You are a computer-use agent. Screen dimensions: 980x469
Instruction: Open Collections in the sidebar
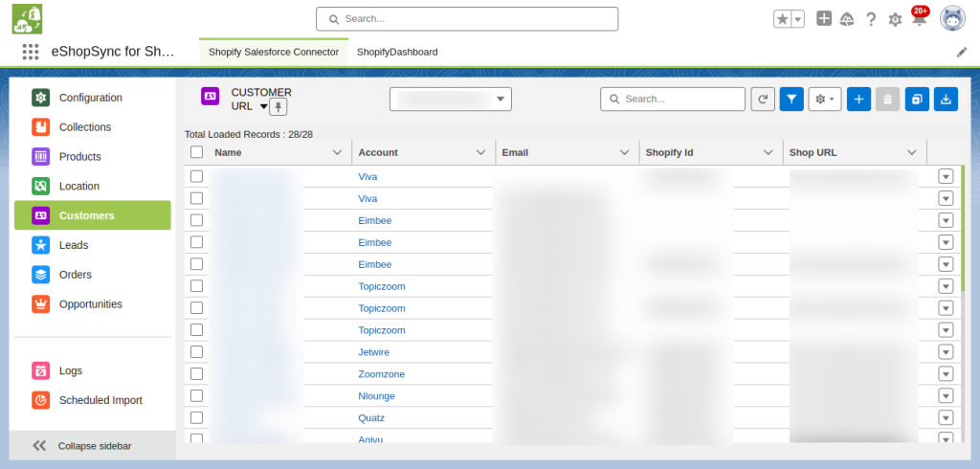pos(93,127)
